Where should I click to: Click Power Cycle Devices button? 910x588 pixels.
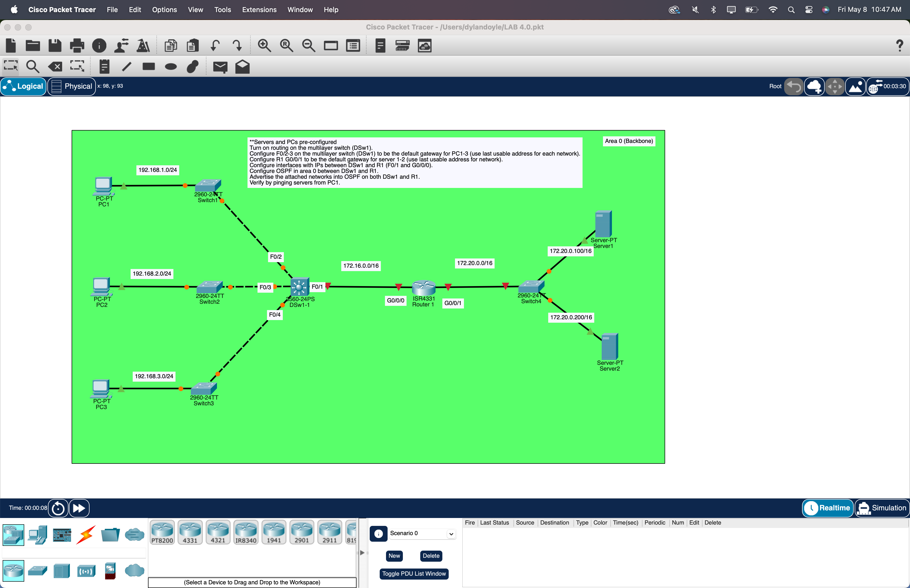point(58,508)
